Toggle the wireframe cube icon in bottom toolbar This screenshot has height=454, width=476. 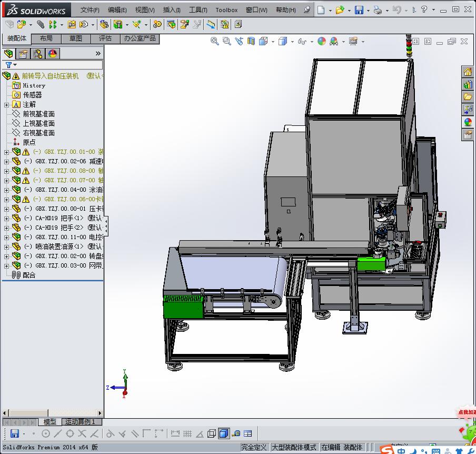coord(212,433)
